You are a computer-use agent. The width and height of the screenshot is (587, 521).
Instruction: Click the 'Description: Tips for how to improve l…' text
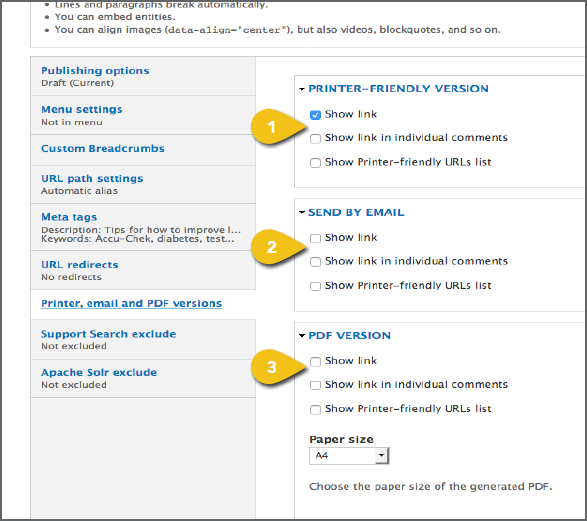[141, 230]
